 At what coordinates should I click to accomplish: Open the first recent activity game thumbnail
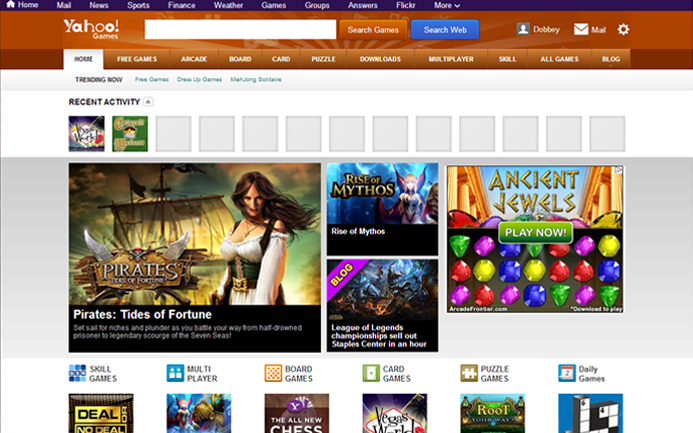pyautogui.click(x=87, y=134)
